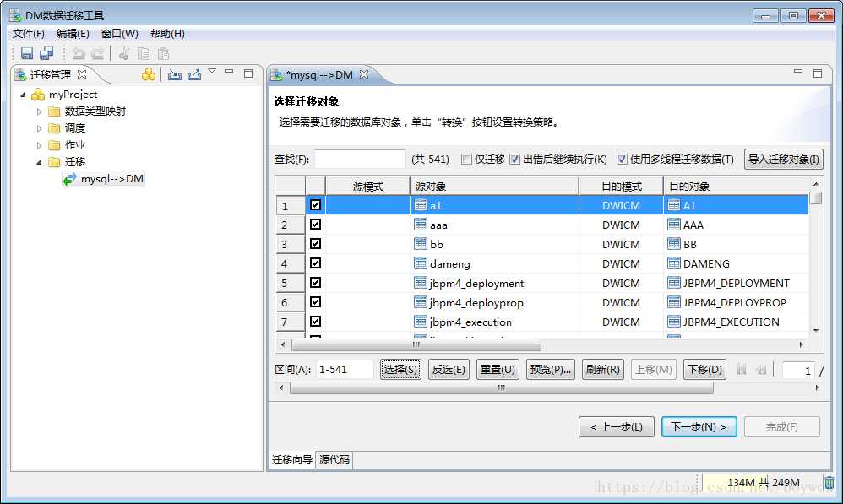Click the new project icon in 迁移管理 panel

(149, 74)
